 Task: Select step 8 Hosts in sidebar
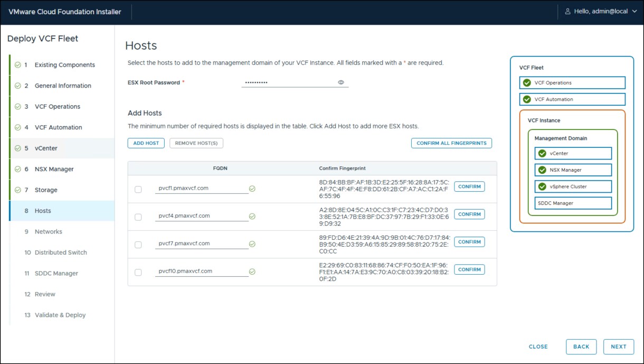(62, 211)
